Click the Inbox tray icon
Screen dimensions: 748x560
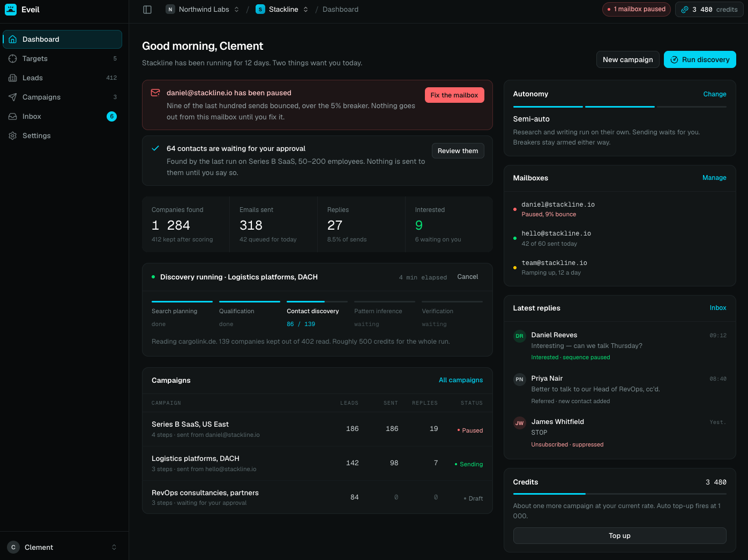(13, 116)
